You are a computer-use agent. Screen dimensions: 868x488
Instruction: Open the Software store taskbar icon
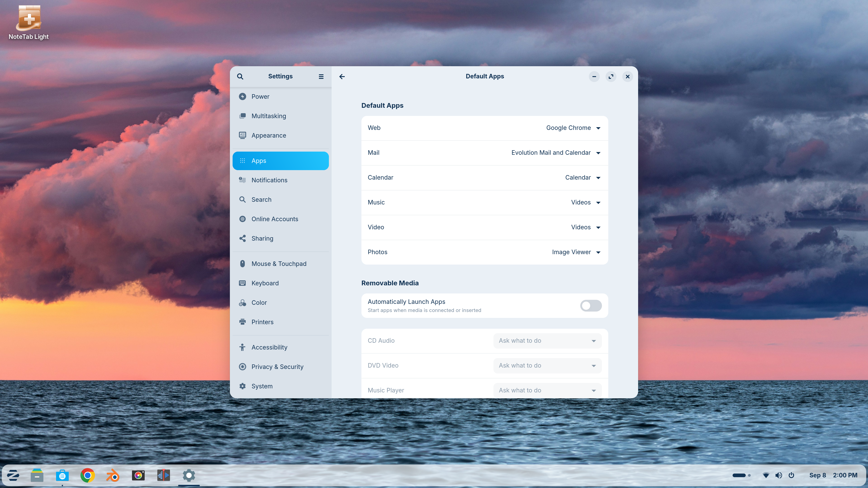(62, 476)
